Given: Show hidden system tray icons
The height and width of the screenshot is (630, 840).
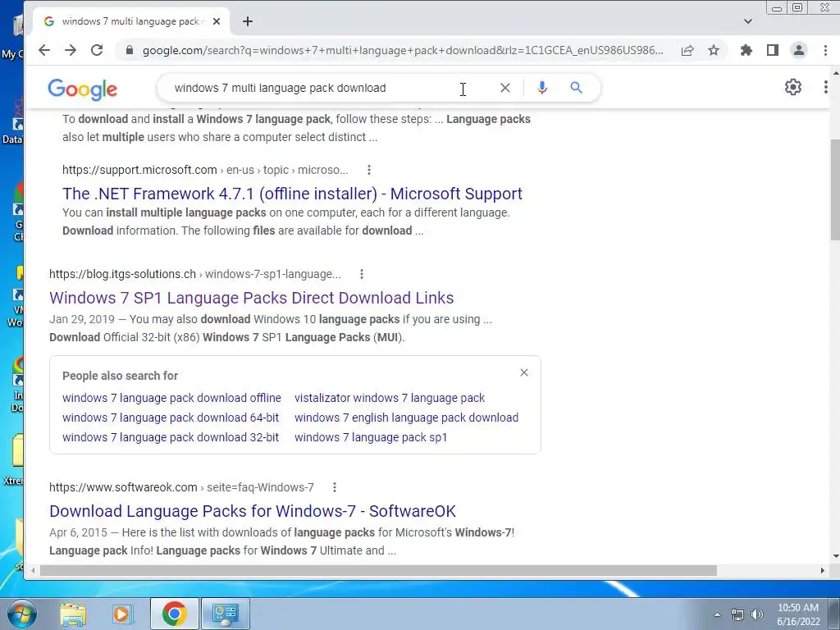Looking at the screenshot, I should click(x=717, y=614).
